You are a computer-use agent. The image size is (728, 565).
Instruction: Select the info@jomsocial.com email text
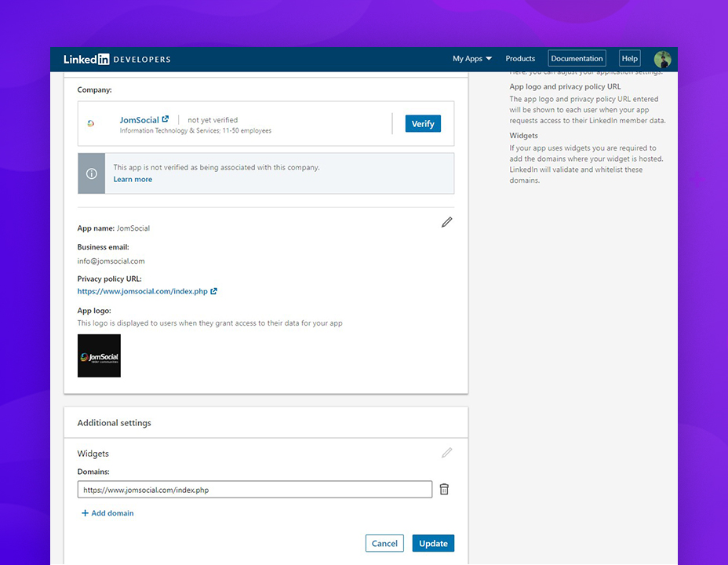click(x=111, y=261)
